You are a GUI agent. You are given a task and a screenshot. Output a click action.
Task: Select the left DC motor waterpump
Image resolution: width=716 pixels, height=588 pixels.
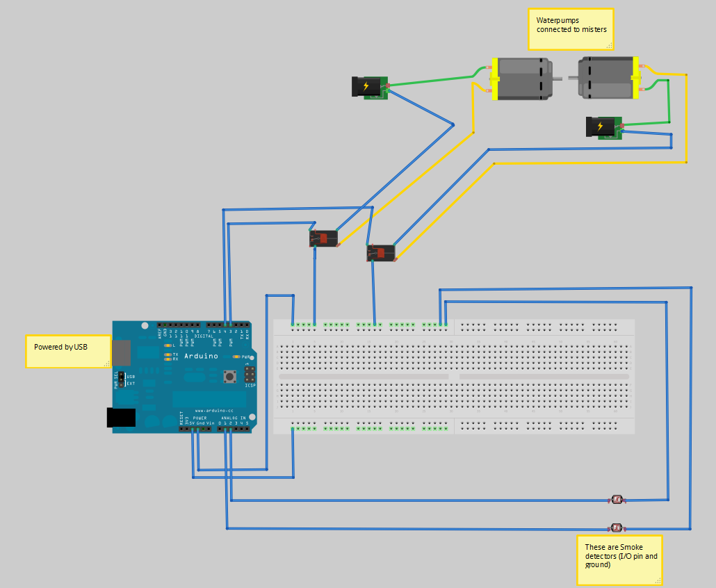(x=523, y=79)
